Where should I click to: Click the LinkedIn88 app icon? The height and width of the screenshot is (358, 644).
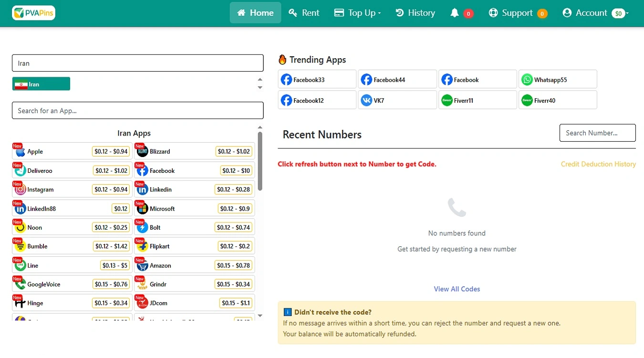coord(20,209)
